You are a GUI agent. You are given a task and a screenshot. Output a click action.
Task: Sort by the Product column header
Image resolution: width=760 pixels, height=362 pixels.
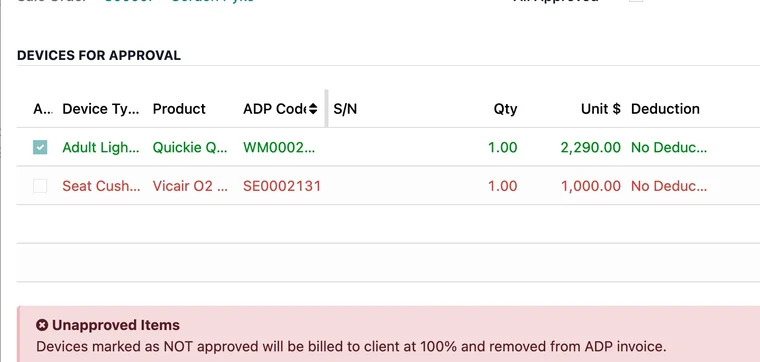point(179,109)
